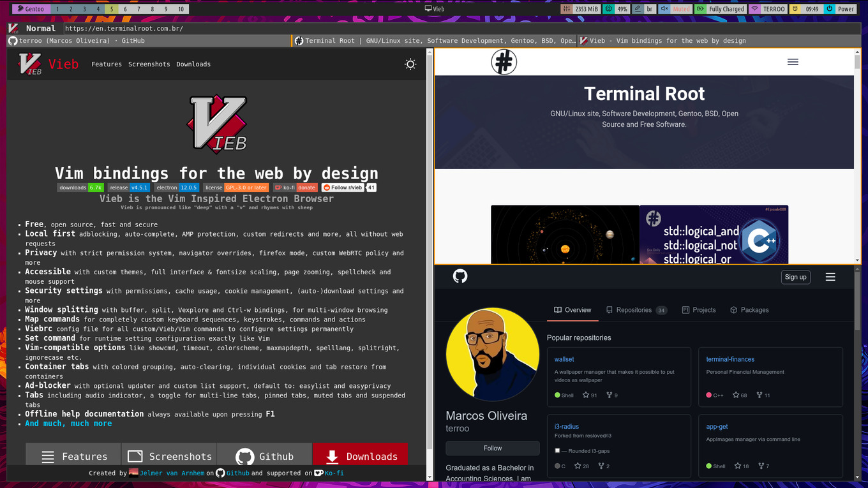Image resolution: width=868 pixels, height=488 pixels.
Task: Click the fork icon on terminal-finances repository
Action: click(759, 395)
